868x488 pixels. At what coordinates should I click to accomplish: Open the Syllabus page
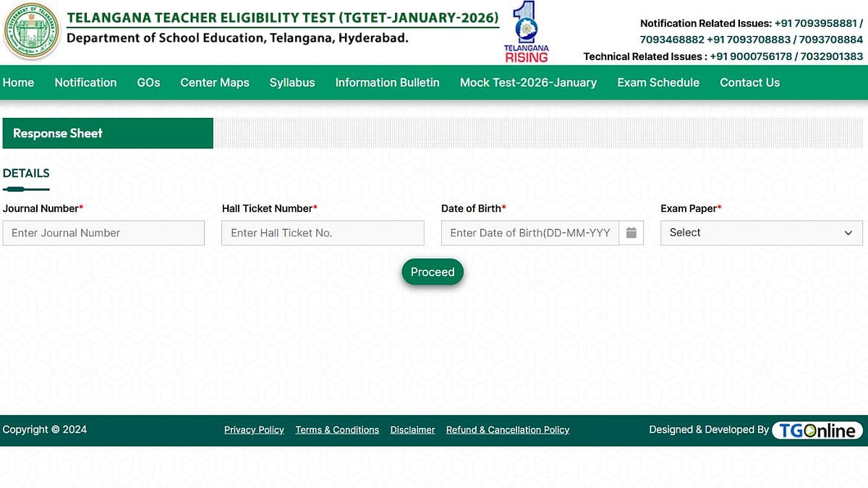tap(292, 82)
